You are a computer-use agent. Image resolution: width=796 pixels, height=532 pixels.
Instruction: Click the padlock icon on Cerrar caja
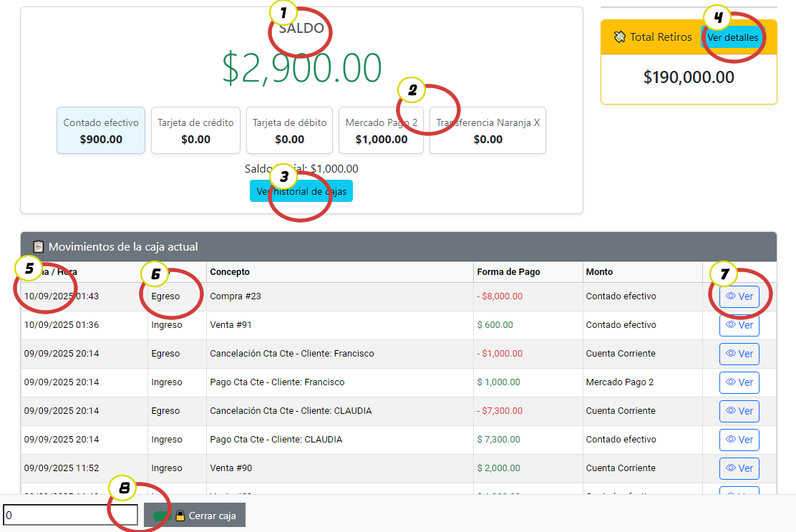tap(180, 516)
